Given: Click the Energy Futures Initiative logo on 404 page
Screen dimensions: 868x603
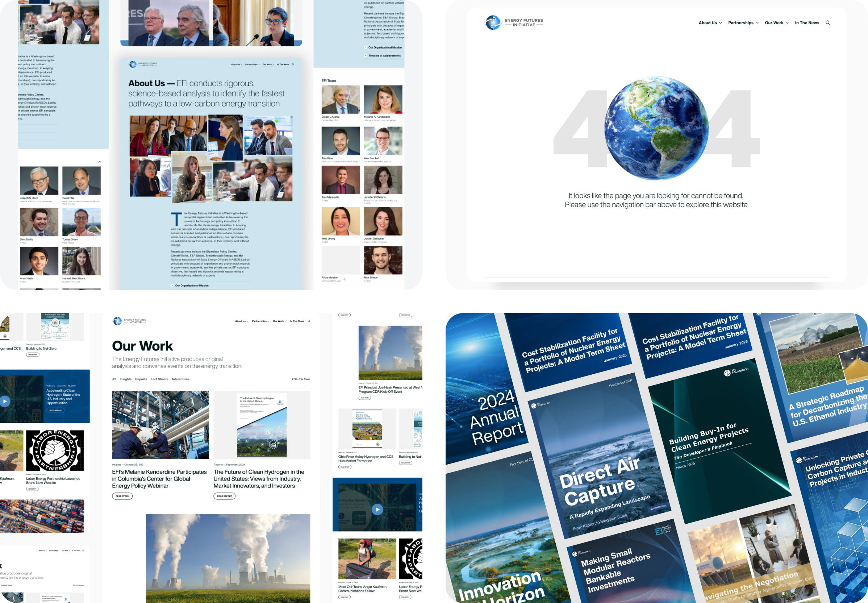Looking at the screenshot, I should (513, 23).
